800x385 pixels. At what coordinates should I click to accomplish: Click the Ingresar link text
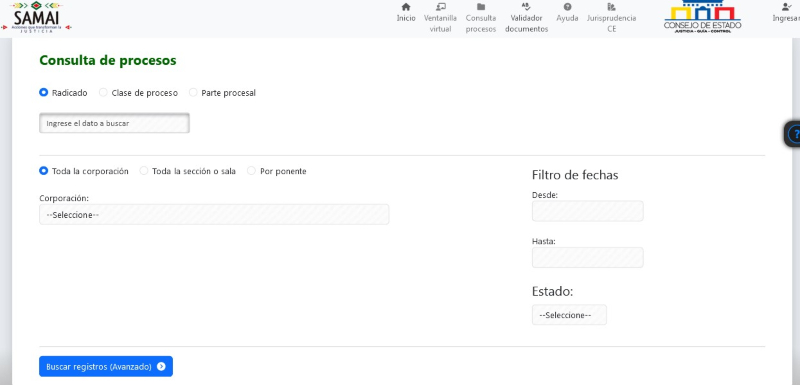786,18
